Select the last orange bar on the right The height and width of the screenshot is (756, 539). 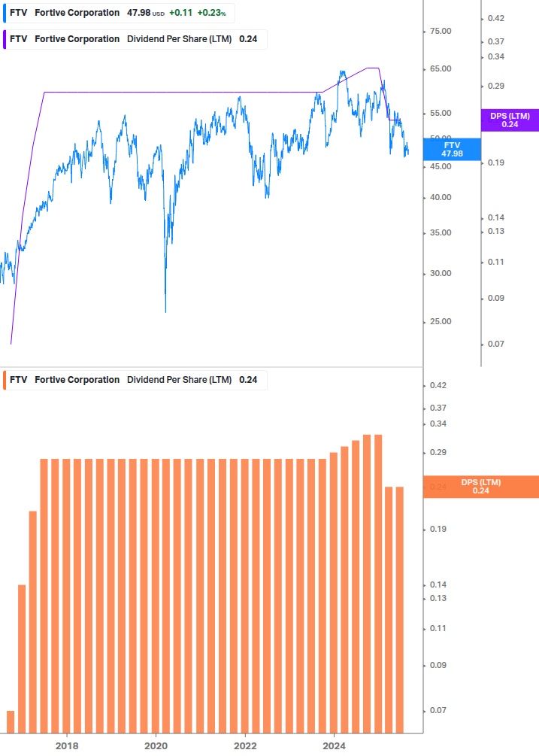[400, 609]
